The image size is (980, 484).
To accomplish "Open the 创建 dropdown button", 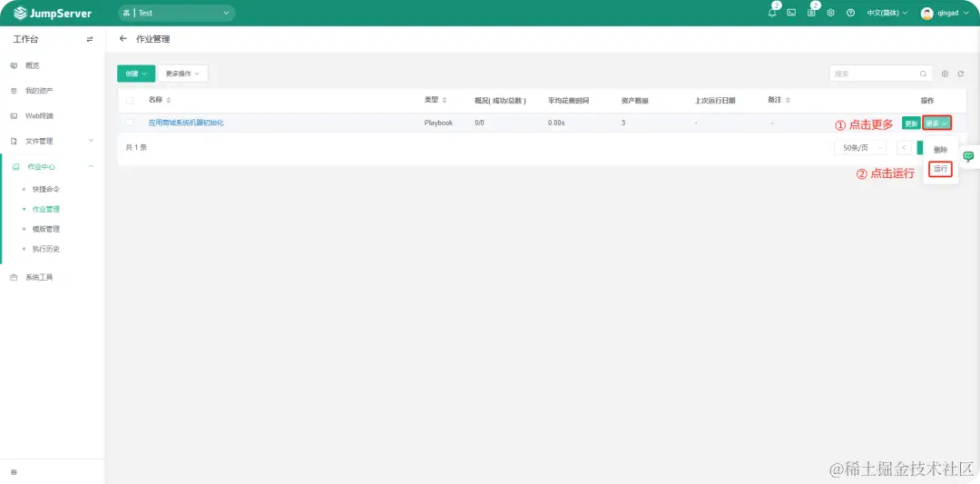I will coord(135,74).
